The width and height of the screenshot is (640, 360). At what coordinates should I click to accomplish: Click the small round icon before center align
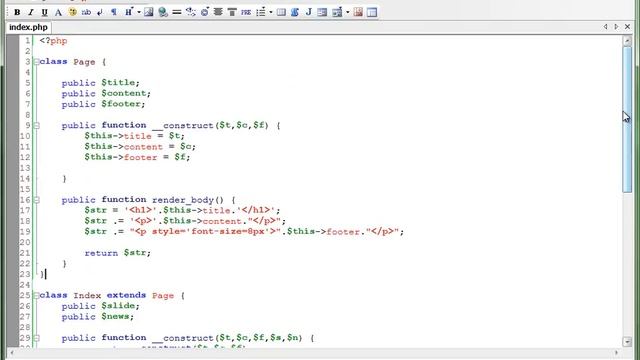tap(204, 12)
